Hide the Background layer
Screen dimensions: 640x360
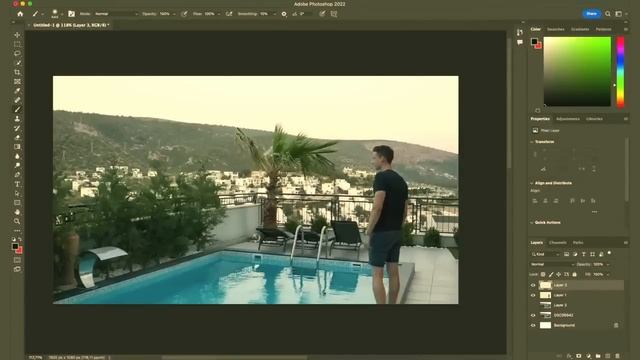533,325
